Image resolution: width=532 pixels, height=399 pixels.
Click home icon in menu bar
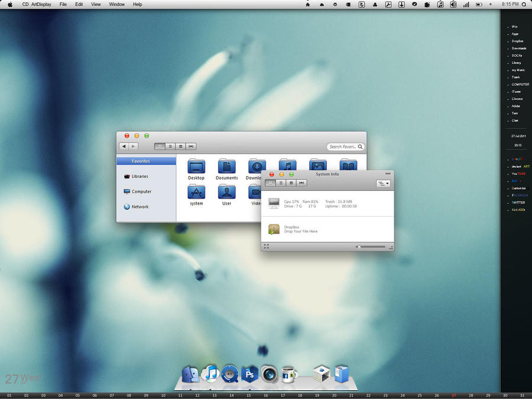point(308,4)
